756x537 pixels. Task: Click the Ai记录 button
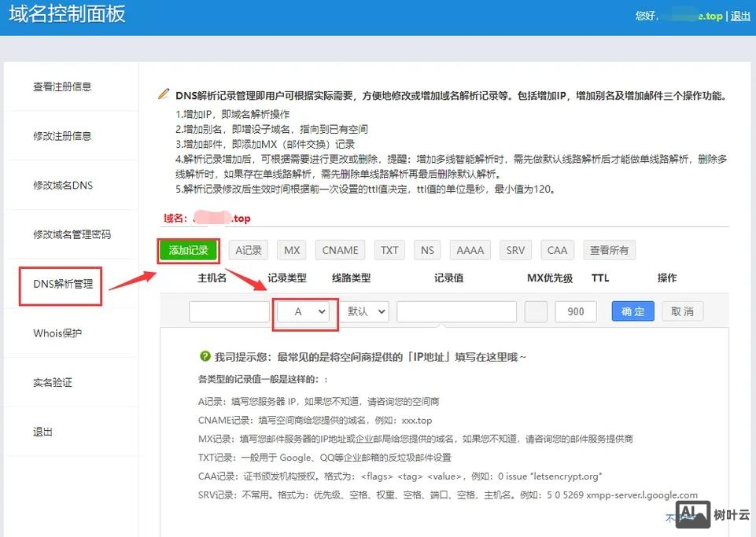(248, 250)
